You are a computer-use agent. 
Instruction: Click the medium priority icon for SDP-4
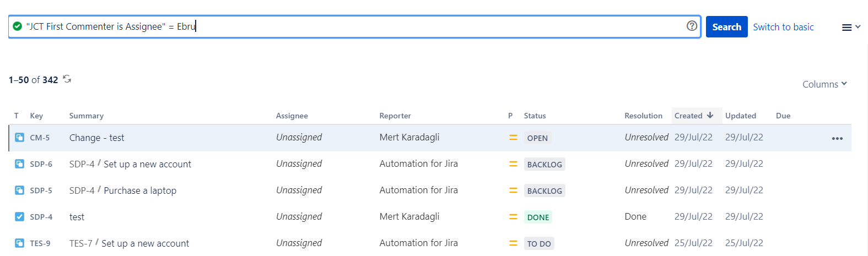pos(513,217)
